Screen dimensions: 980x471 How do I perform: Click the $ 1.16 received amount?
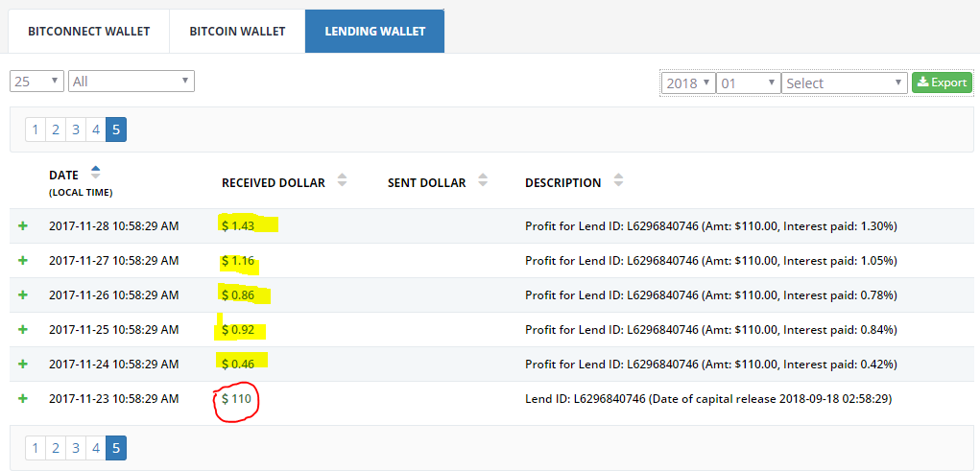(238, 261)
